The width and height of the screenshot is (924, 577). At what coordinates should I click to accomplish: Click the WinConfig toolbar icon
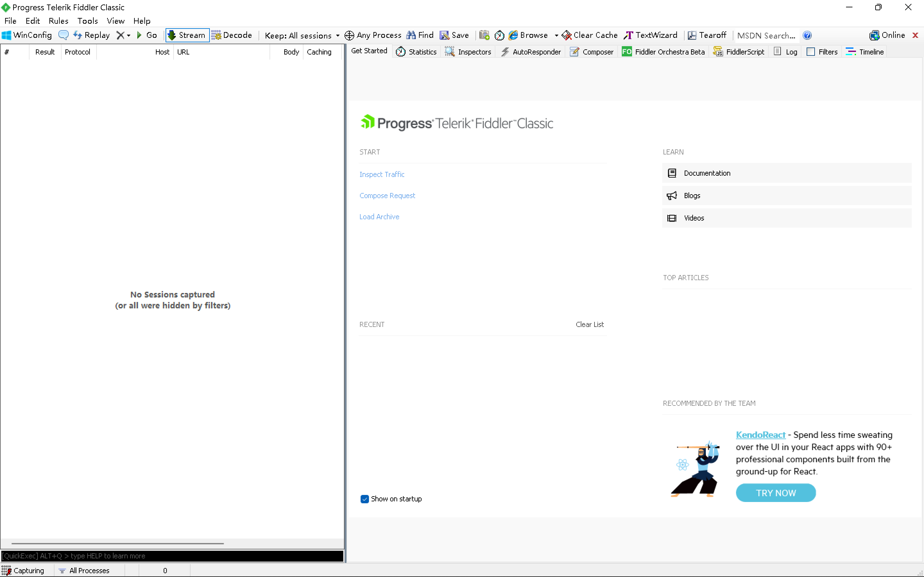(6, 35)
